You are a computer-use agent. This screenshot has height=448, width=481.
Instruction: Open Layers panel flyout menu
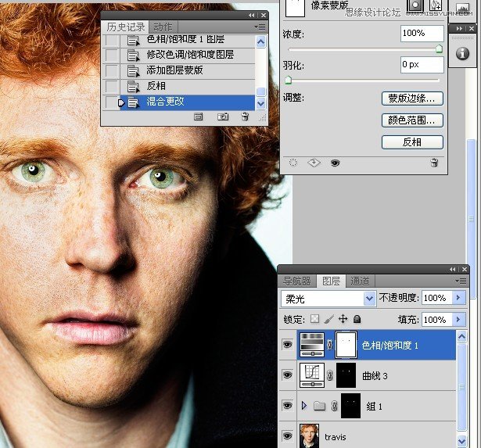[x=461, y=281]
